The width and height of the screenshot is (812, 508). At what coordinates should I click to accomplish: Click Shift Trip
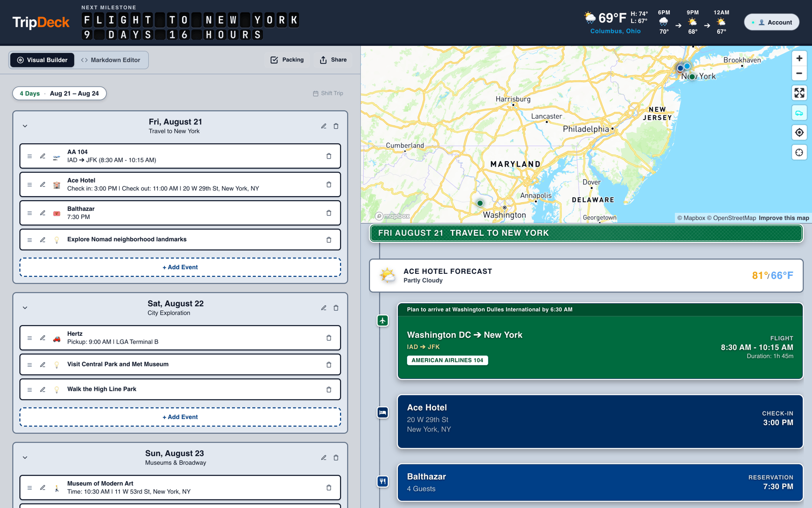click(328, 93)
